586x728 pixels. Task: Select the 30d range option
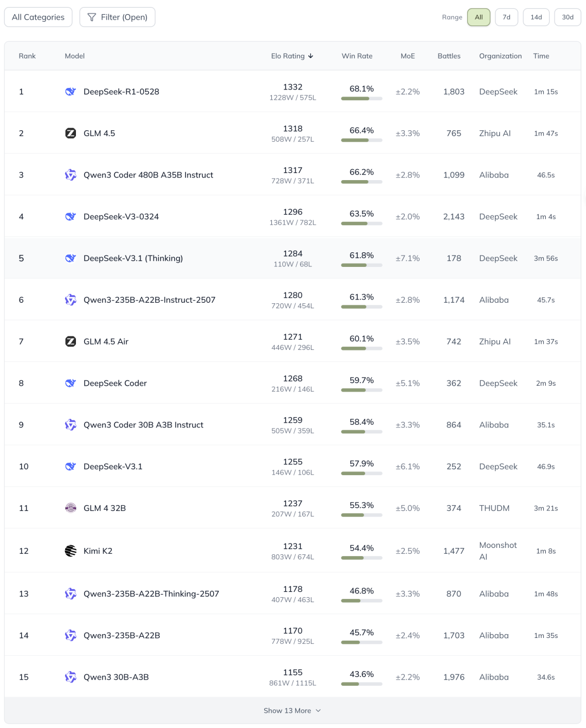click(x=568, y=17)
